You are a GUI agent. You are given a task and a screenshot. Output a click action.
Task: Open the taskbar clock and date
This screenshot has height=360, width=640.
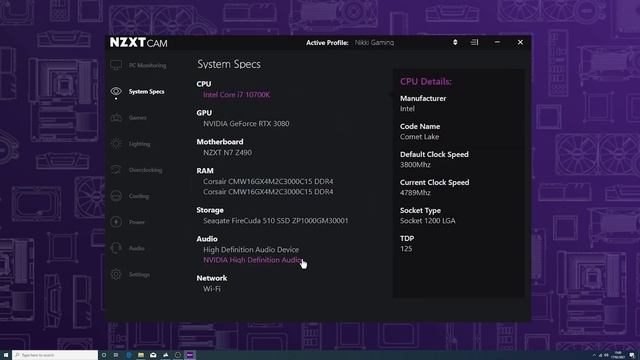(618, 355)
